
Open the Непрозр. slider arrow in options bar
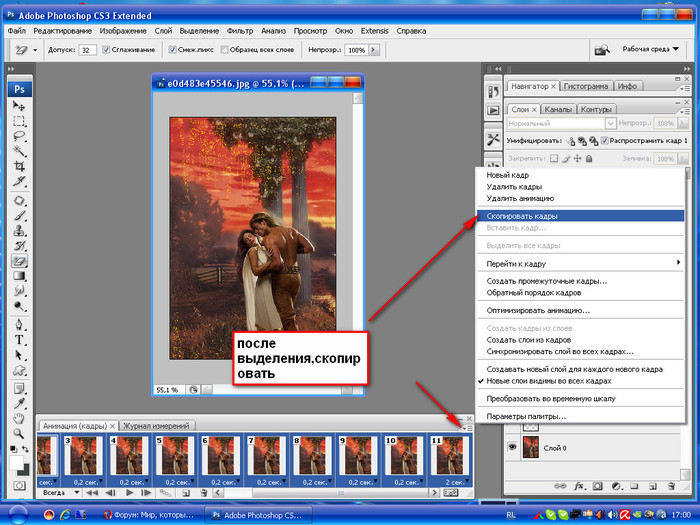click(x=374, y=50)
